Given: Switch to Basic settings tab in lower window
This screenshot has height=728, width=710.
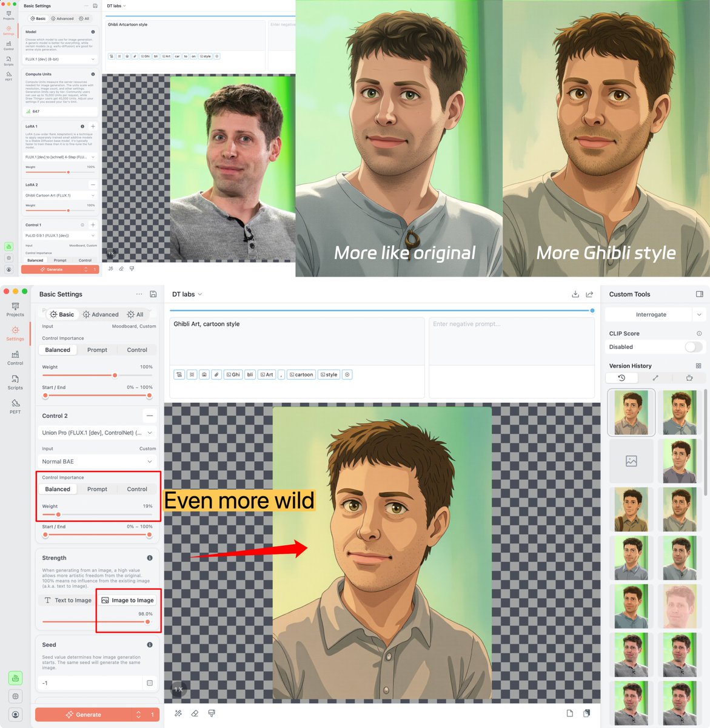Looking at the screenshot, I should click(x=61, y=314).
